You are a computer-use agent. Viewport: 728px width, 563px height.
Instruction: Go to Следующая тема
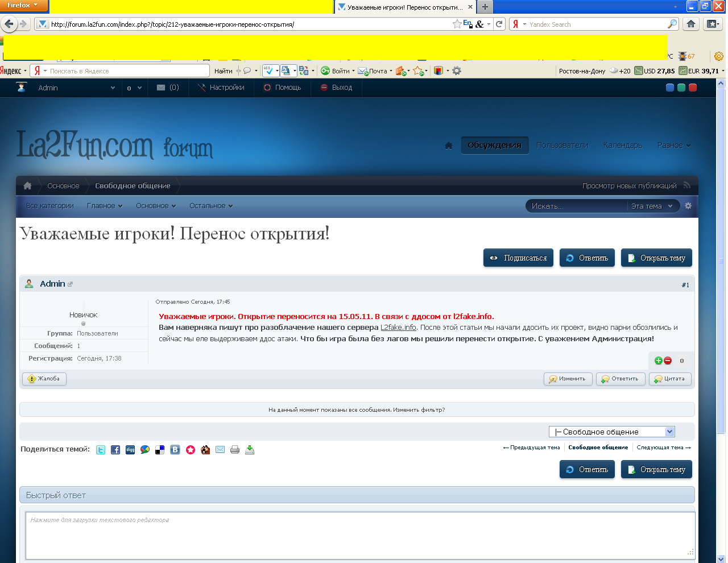(664, 448)
